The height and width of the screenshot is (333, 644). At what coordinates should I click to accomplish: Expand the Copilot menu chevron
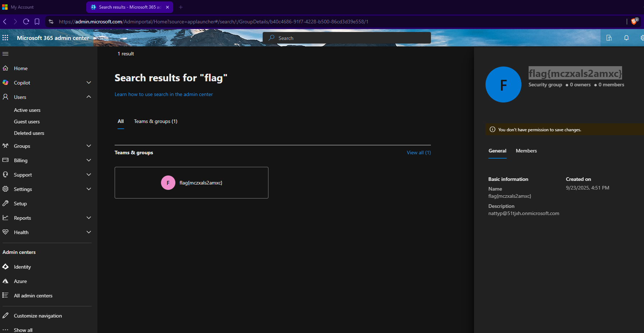click(x=89, y=83)
